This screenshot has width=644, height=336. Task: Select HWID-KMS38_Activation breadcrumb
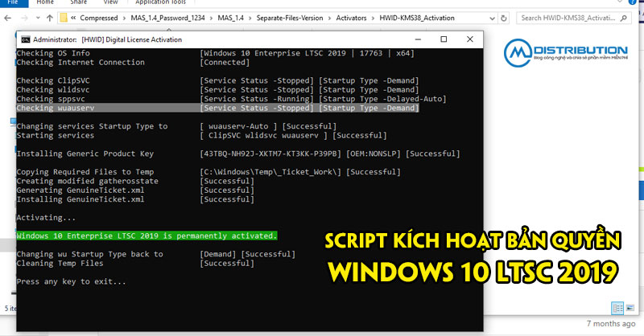click(x=417, y=18)
